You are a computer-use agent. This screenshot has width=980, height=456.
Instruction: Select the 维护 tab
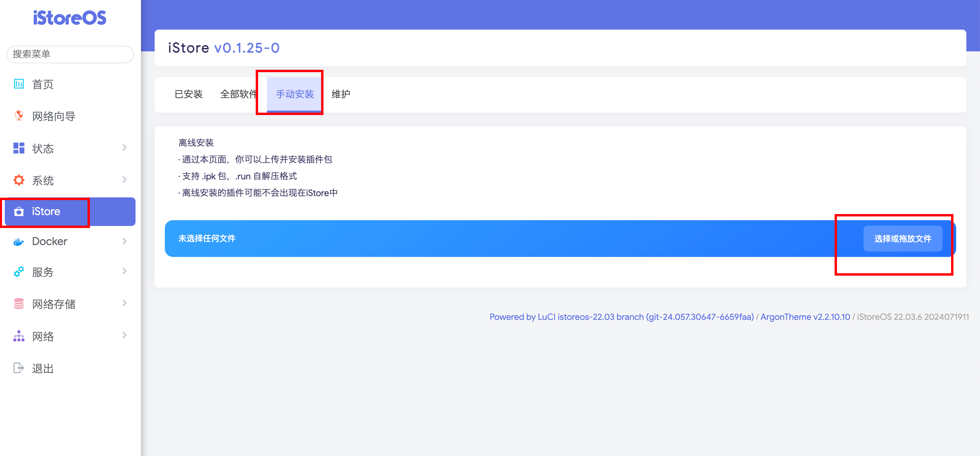(x=341, y=94)
